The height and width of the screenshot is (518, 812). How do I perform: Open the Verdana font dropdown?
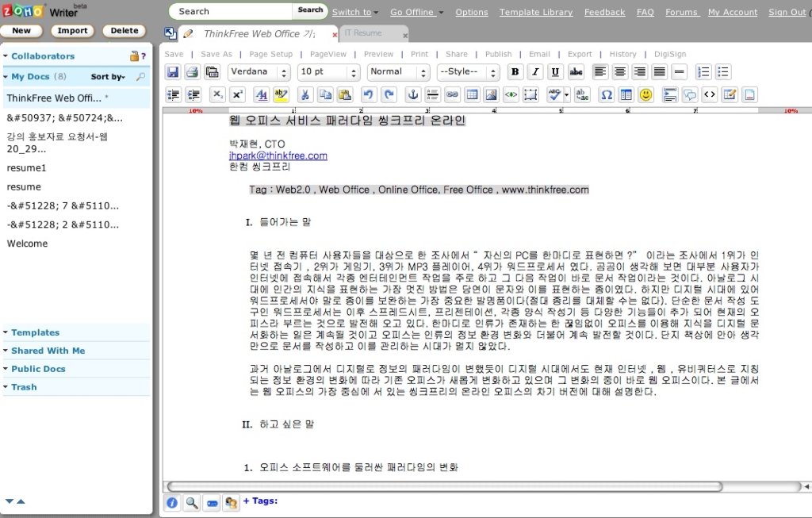259,72
